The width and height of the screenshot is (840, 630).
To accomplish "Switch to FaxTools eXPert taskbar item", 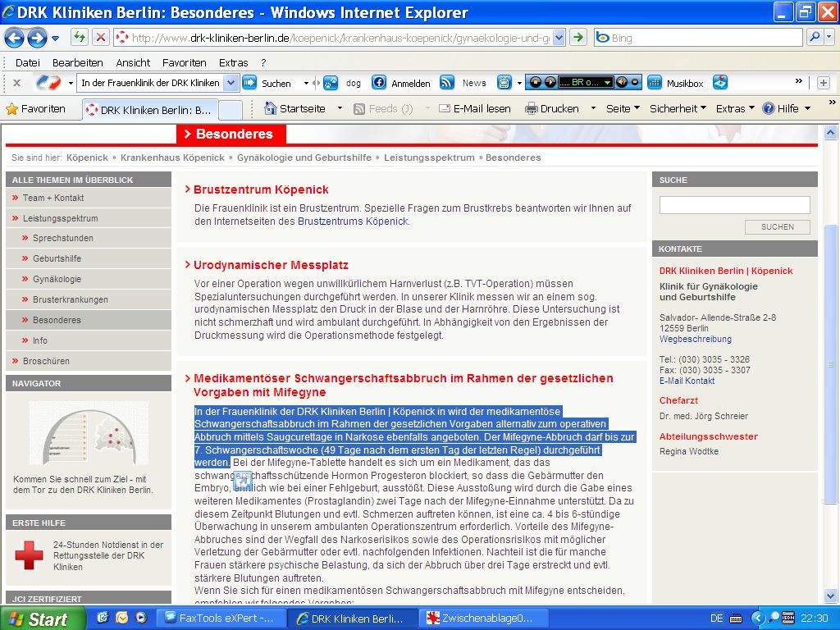I will tap(220, 619).
